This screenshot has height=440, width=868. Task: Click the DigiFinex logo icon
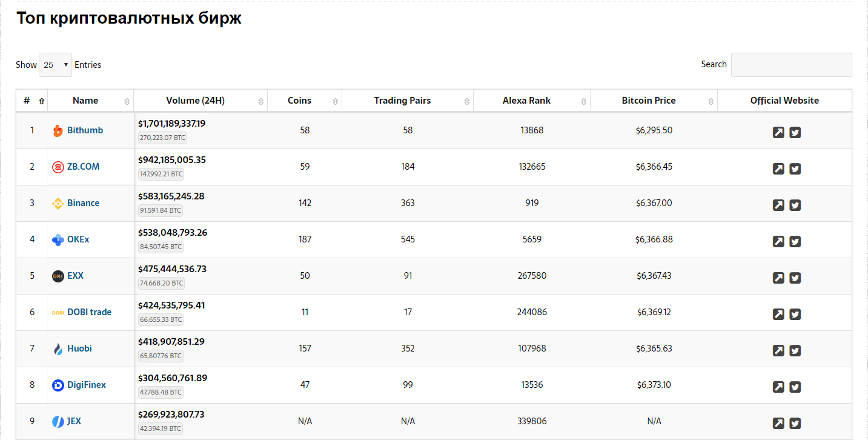(x=58, y=385)
